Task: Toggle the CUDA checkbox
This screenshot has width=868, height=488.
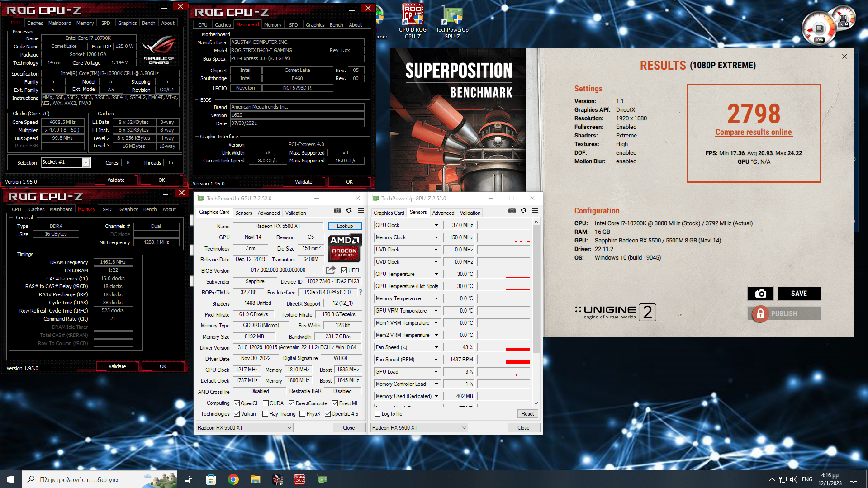Action: 266,403
